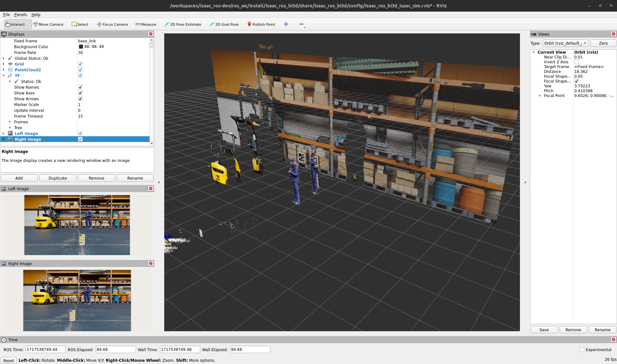Collapse the TF display entry
The height and width of the screenshot is (364, 617).
coord(4,76)
